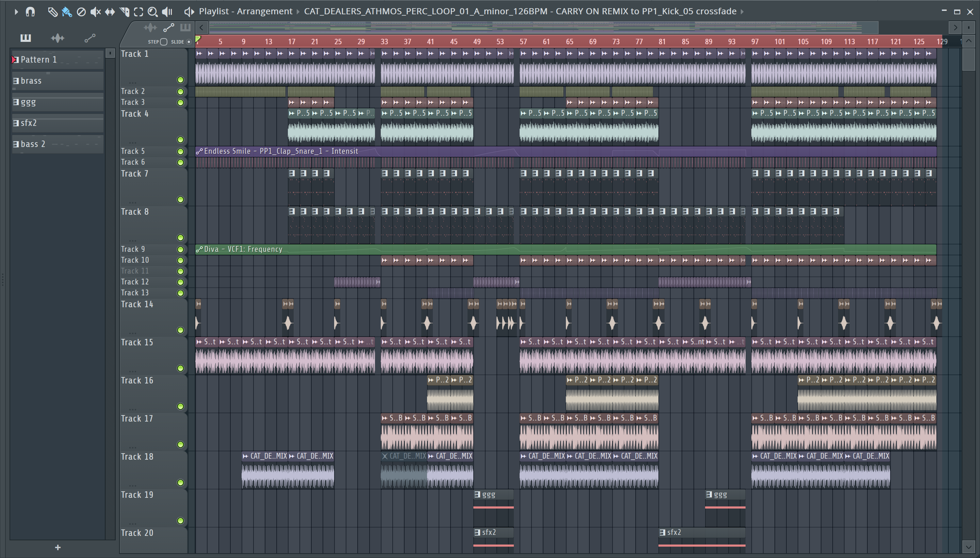Select Pattern 1 in the picker
The width and height of the screenshot is (980, 558).
tap(58, 60)
